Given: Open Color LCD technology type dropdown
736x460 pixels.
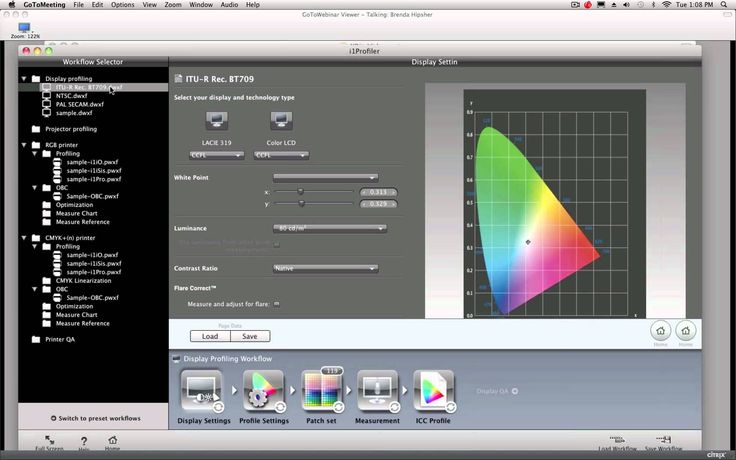Looking at the screenshot, I should (x=281, y=155).
